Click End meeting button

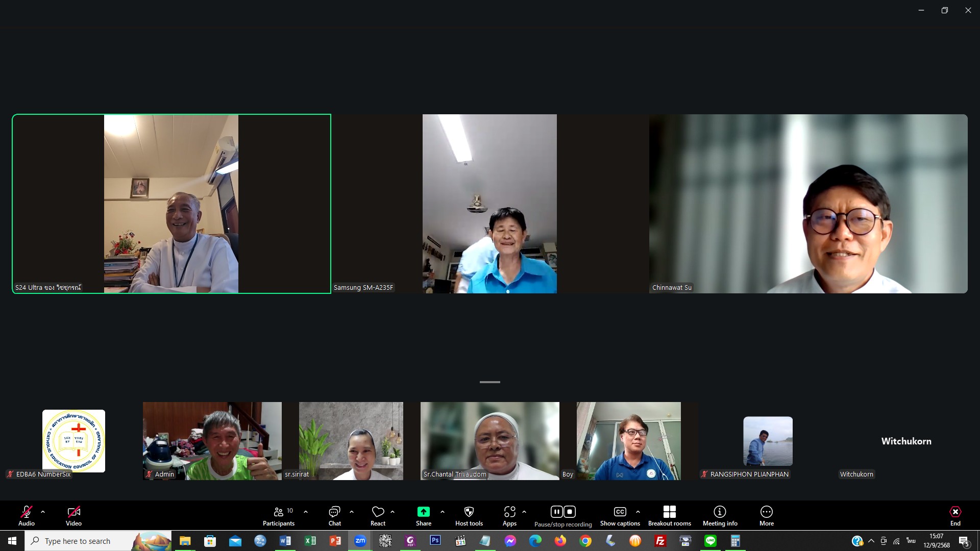click(x=955, y=515)
